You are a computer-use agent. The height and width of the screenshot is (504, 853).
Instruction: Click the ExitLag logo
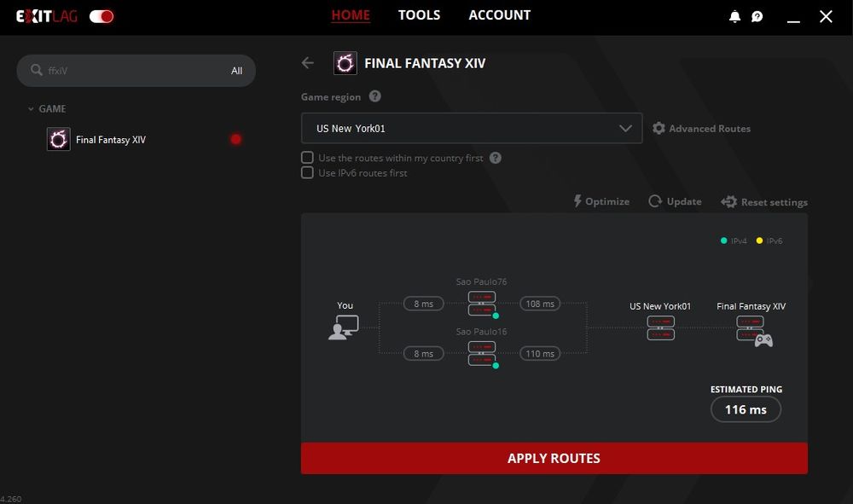pos(47,16)
